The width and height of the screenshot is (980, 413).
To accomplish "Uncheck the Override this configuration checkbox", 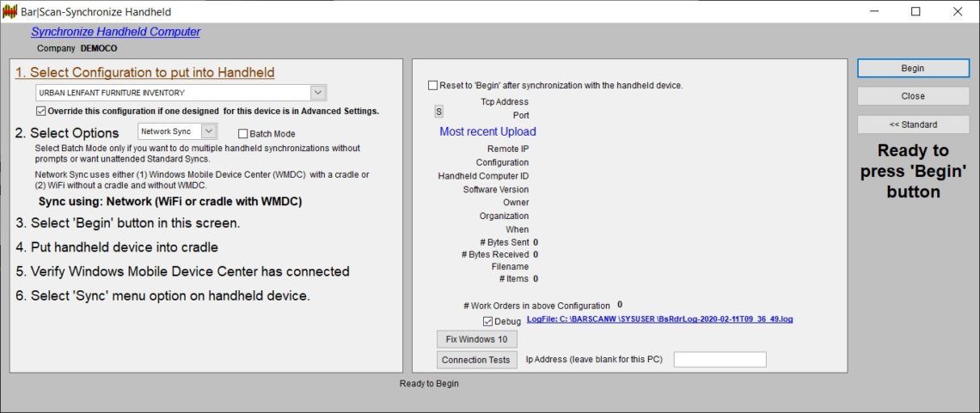I will (x=41, y=111).
